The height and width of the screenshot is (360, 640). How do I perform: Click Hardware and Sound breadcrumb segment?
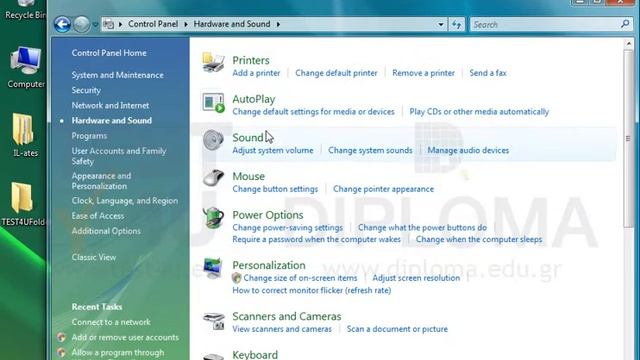coord(232,24)
